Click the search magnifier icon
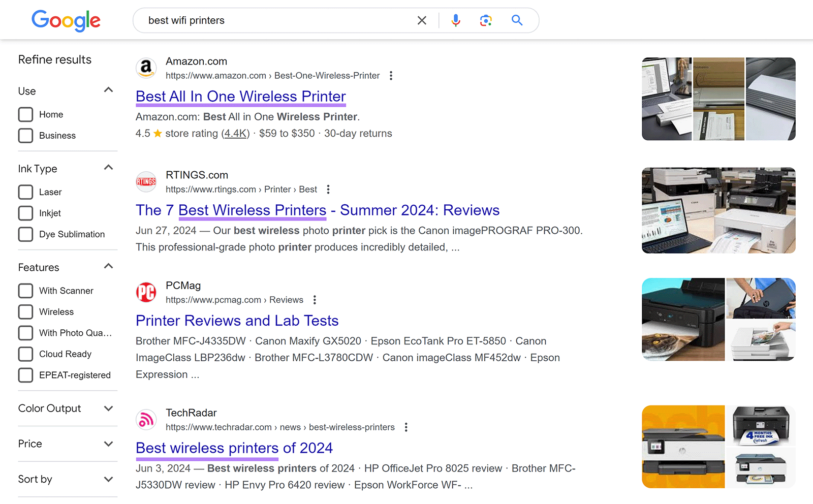Viewport: 813px width, 504px height. point(516,20)
